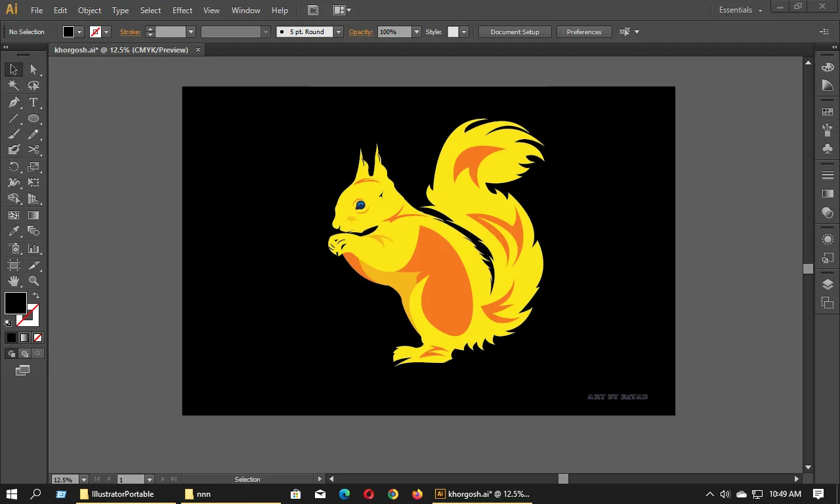The height and width of the screenshot is (504, 840).
Task: Open the Essentials workspace switcher
Action: (x=740, y=10)
